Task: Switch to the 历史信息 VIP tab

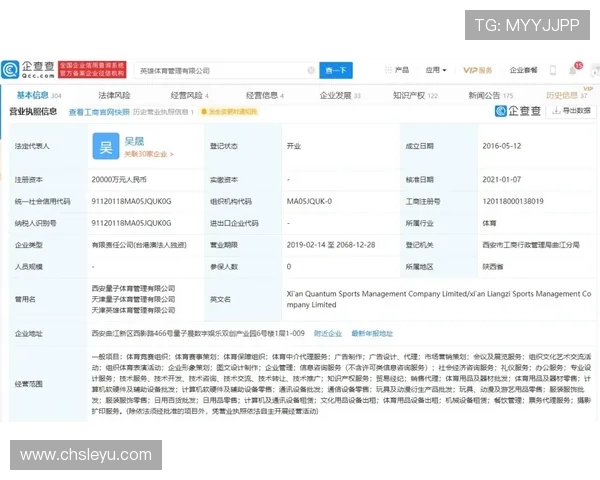Action: [x=568, y=95]
